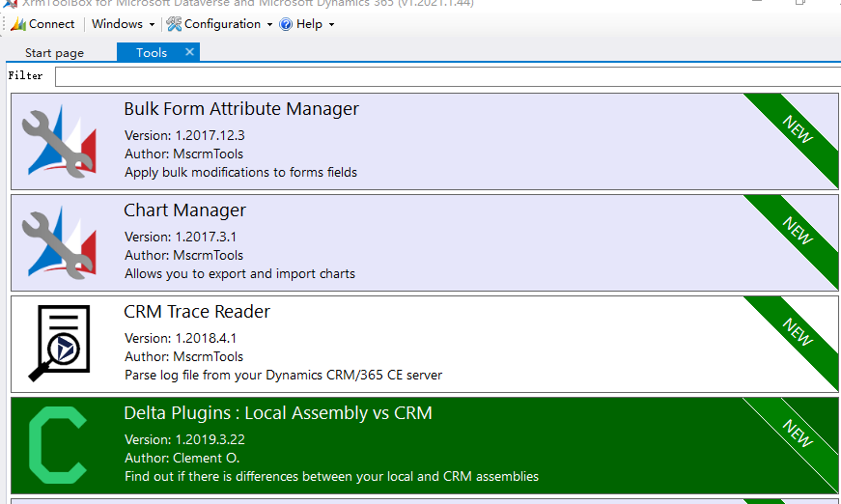The height and width of the screenshot is (504, 841).
Task: Open the Configuration menu
Action: pos(222,24)
